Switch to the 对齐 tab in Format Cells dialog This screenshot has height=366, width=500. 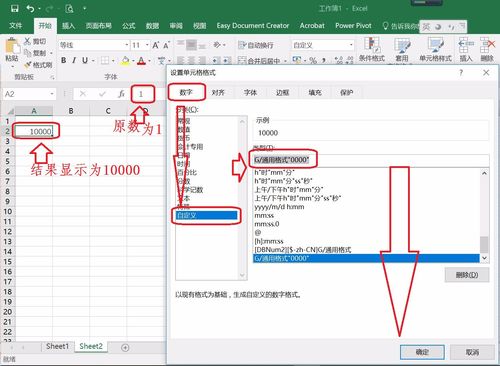pyautogui.click(x=218, y=92)
